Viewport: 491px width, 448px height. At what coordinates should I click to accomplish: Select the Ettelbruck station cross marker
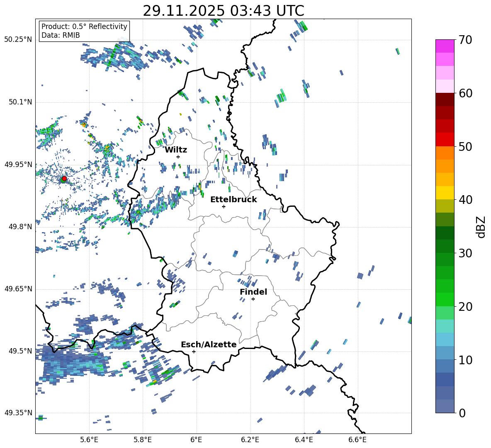(x=224, y=206)
